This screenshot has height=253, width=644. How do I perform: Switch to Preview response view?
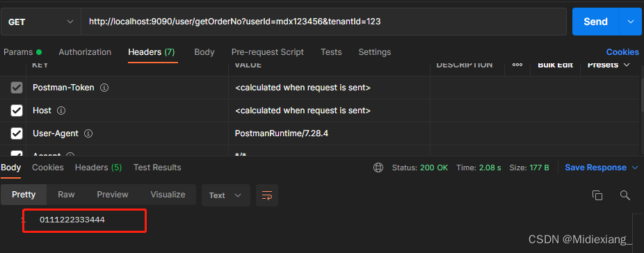113,195
